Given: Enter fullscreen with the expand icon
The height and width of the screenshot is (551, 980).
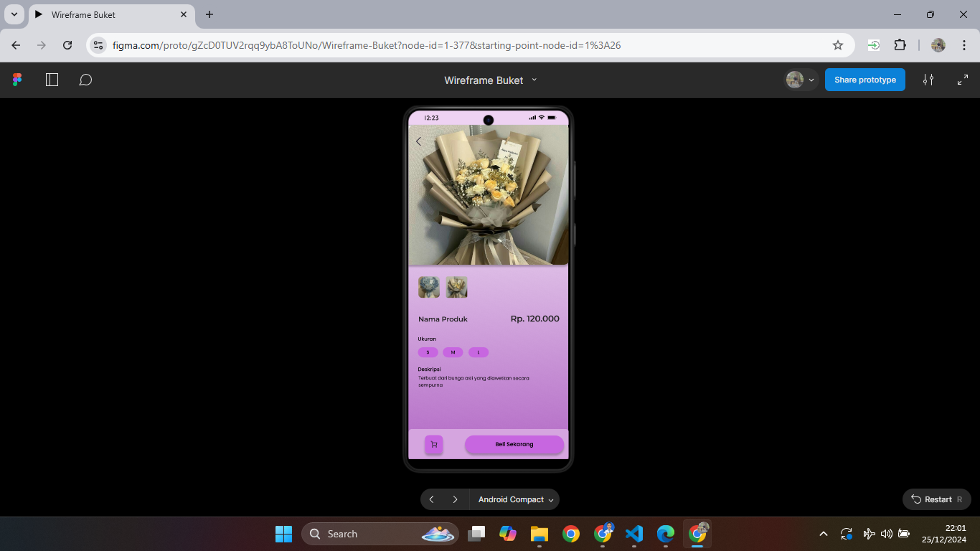Looking at the screenshot, I should coord(963,80).
